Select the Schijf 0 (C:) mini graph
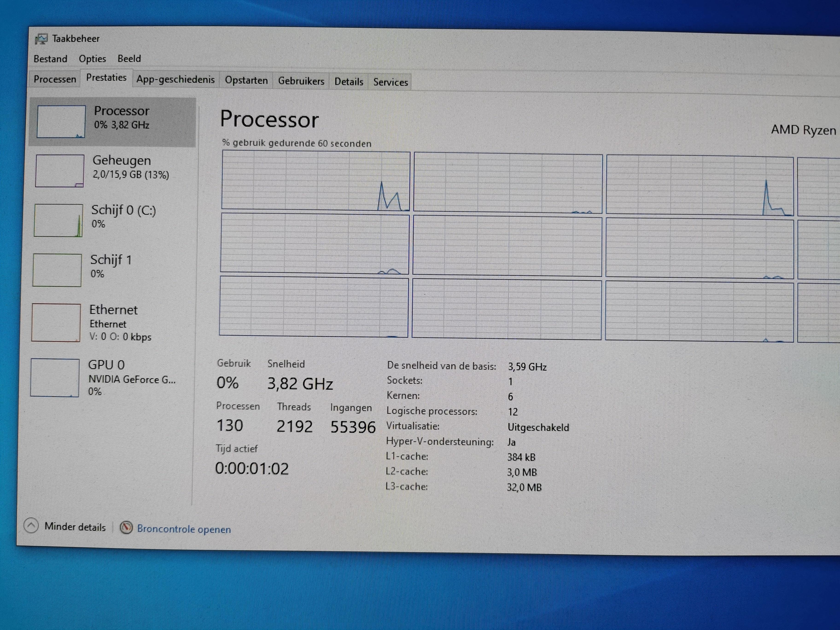 [x=58, y=221]
